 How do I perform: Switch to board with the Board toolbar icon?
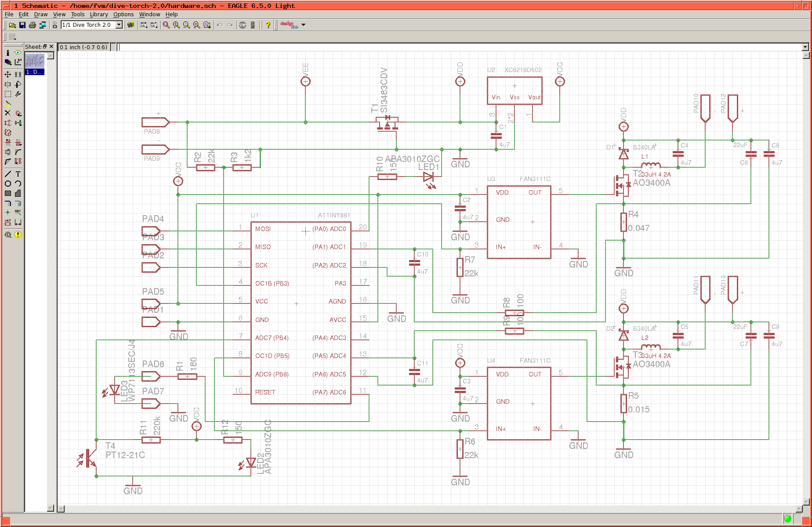(55, 25)
